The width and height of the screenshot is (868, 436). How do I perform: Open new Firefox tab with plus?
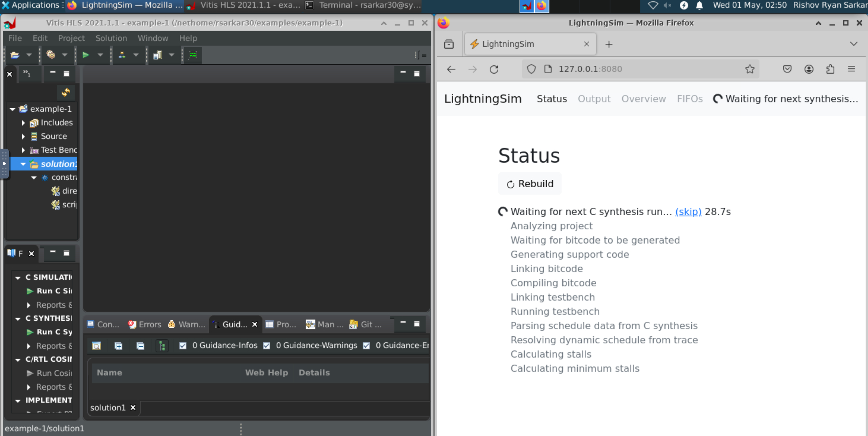[x=609, y=44]
